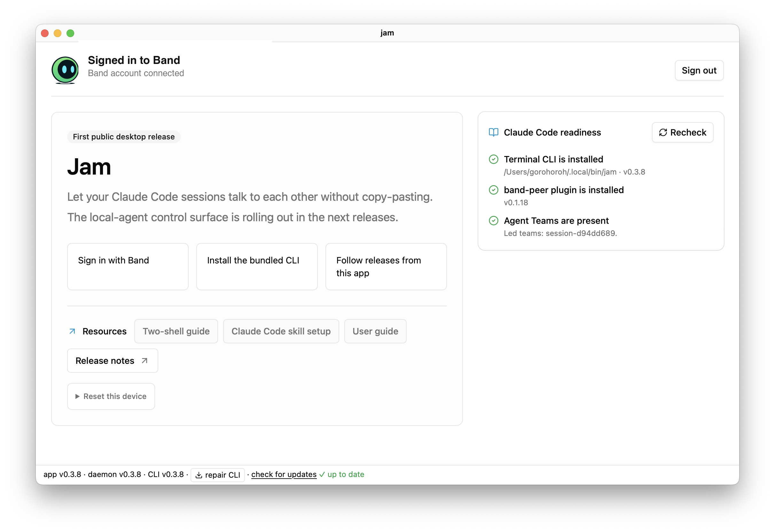Click the Led teams: session-d94dd689 text
The width and height of the screenshot is (775, 532).
pyautogui.click(x=560, y=233)
